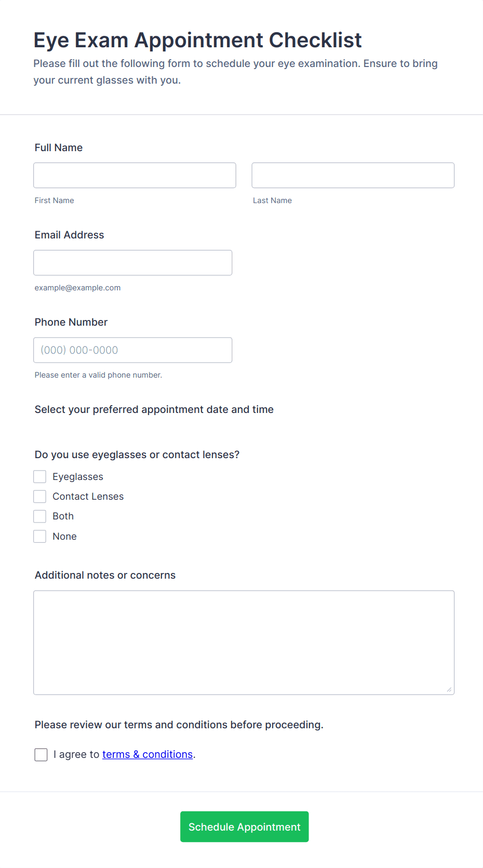Click the Email Address label

[x=70, y=235]
